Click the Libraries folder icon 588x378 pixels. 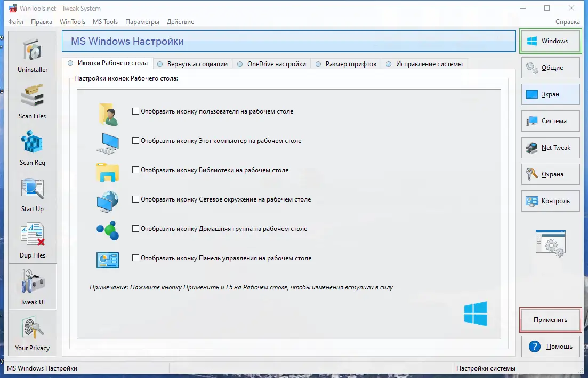(108, 172)
